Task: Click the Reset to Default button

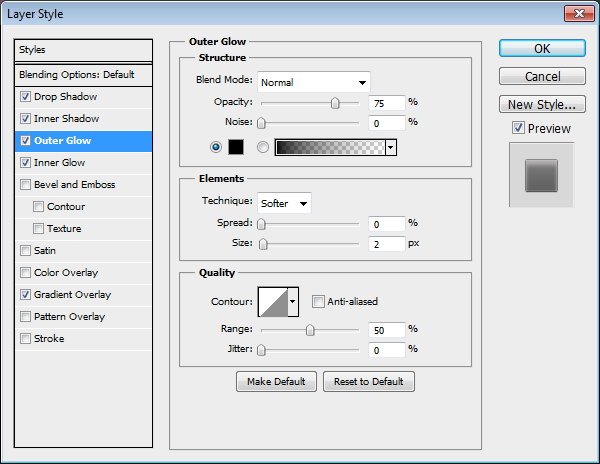Action: tap(368, 382)
